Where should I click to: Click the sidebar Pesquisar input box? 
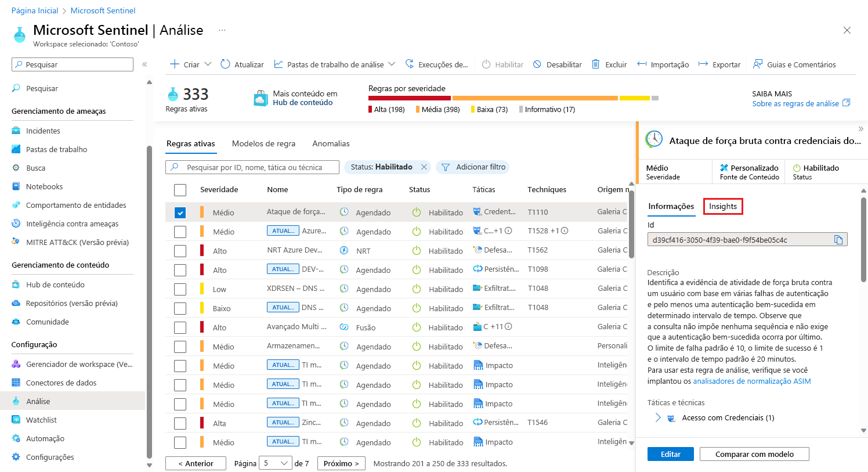pos(73,64)
